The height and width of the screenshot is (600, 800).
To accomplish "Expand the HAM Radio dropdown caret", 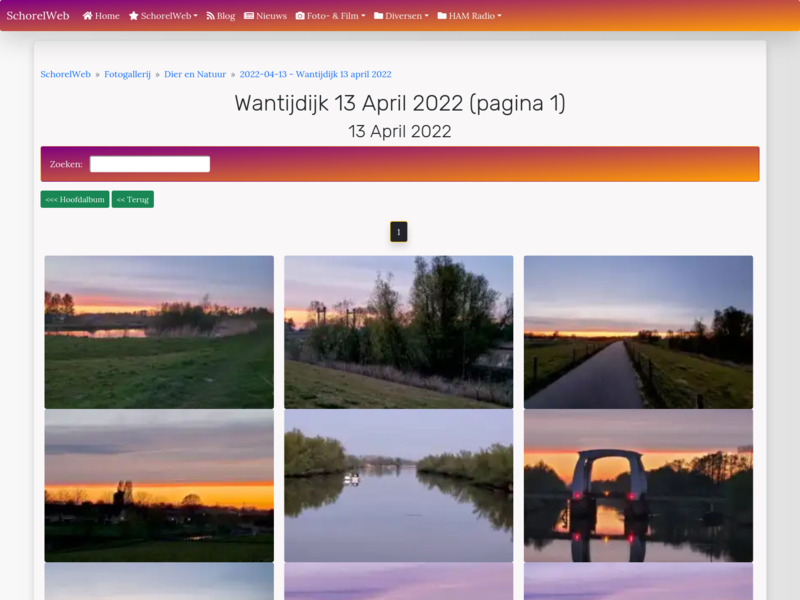I will [499, 16].
